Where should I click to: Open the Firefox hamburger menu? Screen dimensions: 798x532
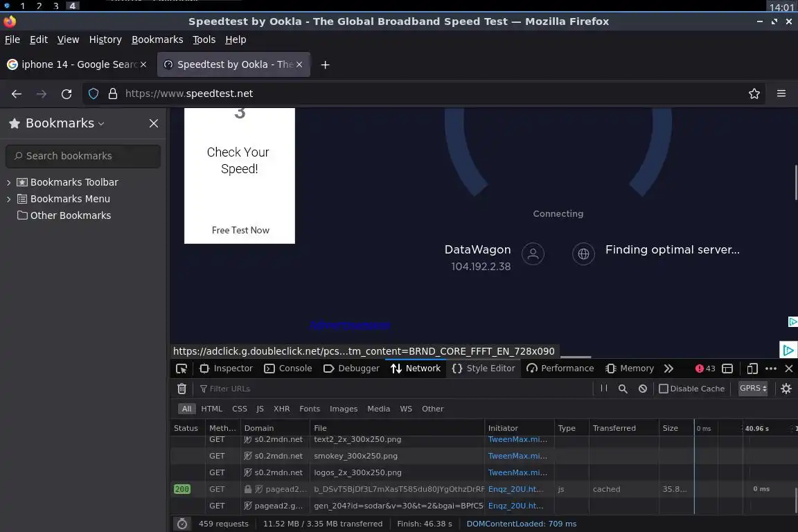point(781,94)
